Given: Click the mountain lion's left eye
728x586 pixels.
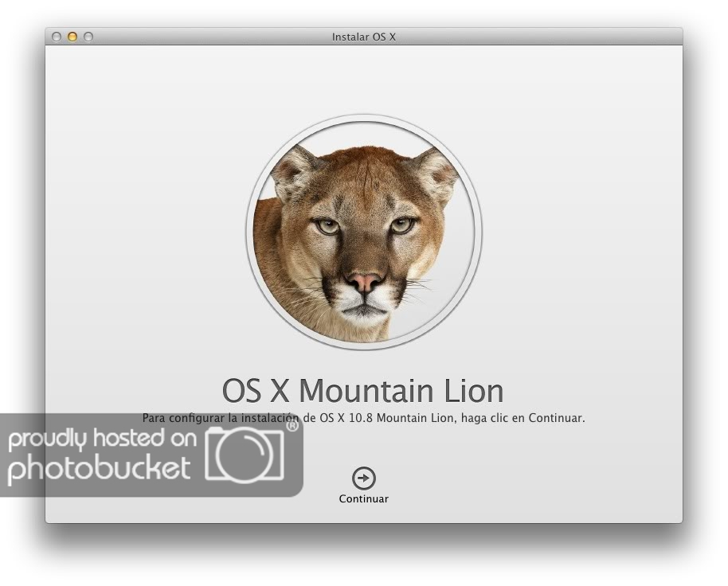Looking at the screenshot, I should [x=327, y=226].
